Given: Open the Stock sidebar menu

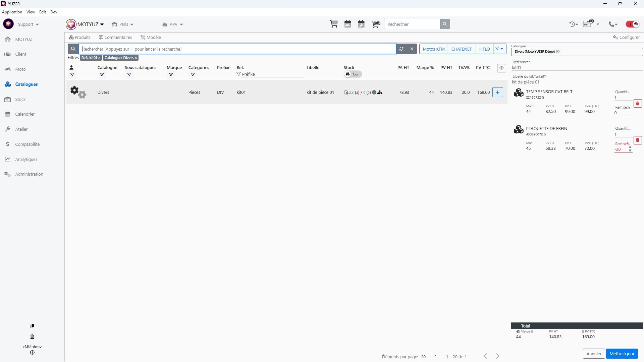Looking at the screenshot, I should 20,99.
